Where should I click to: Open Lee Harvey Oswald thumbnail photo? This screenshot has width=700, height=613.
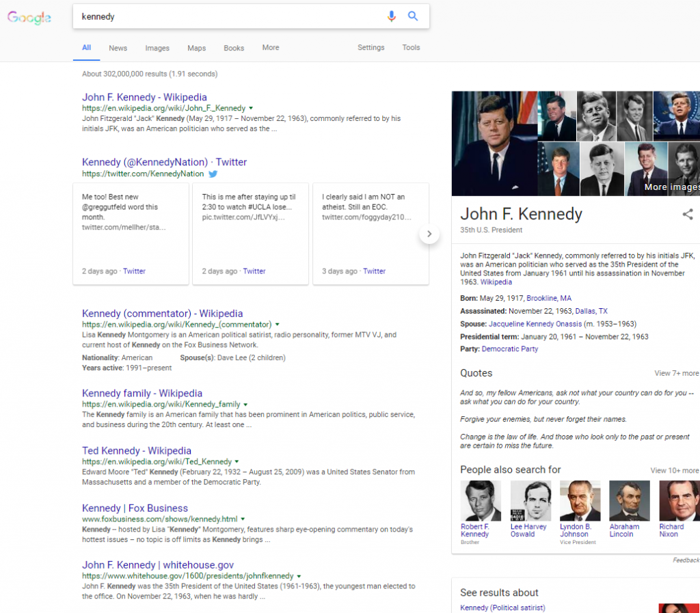point(530,500)
